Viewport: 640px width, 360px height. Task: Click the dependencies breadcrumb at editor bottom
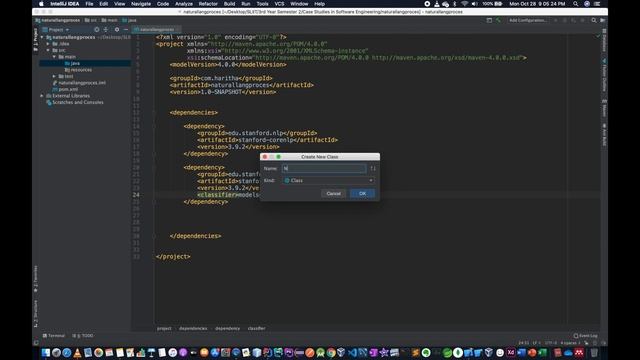point(193,328)
